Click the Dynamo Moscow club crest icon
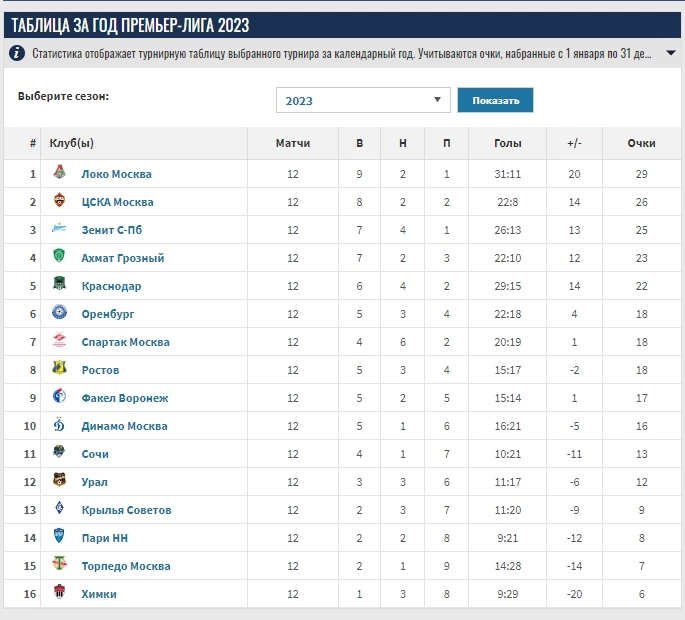This screenshot has height=620, width=685. (59, 425)
